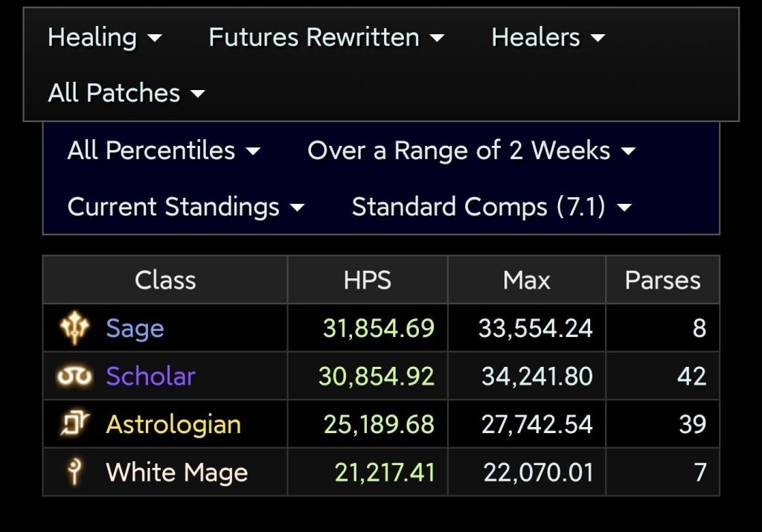Open the Scholar class link
Screen dimensions: 762x532
point(150,376)
